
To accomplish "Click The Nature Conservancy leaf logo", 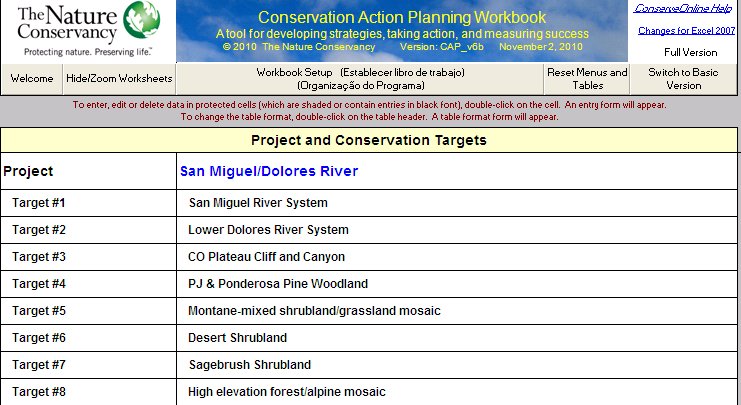I will click(x=142, y=20).
